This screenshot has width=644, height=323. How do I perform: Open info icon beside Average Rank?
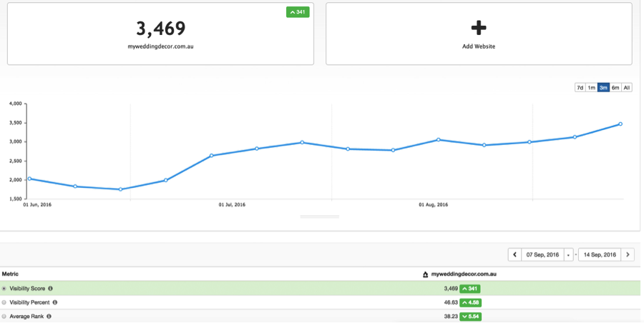click(x=49, y=317)
